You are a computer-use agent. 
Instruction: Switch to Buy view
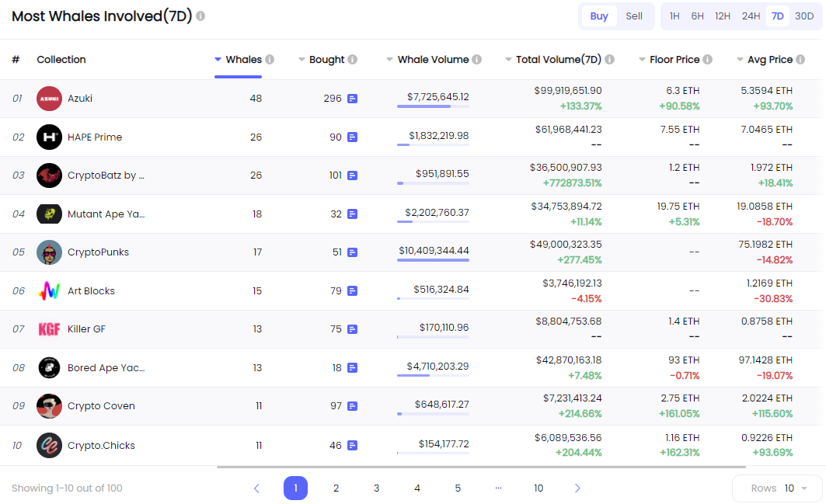click(599, 16)
